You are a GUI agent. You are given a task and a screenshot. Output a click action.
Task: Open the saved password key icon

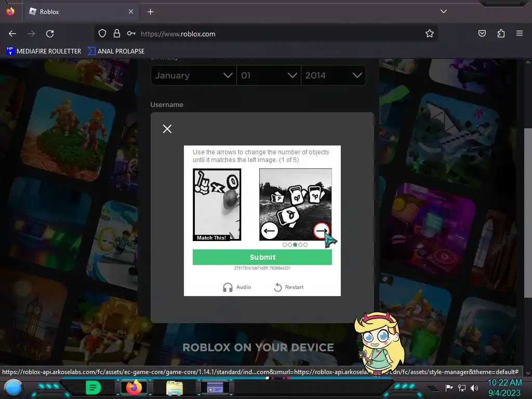[x=131, y=34]
